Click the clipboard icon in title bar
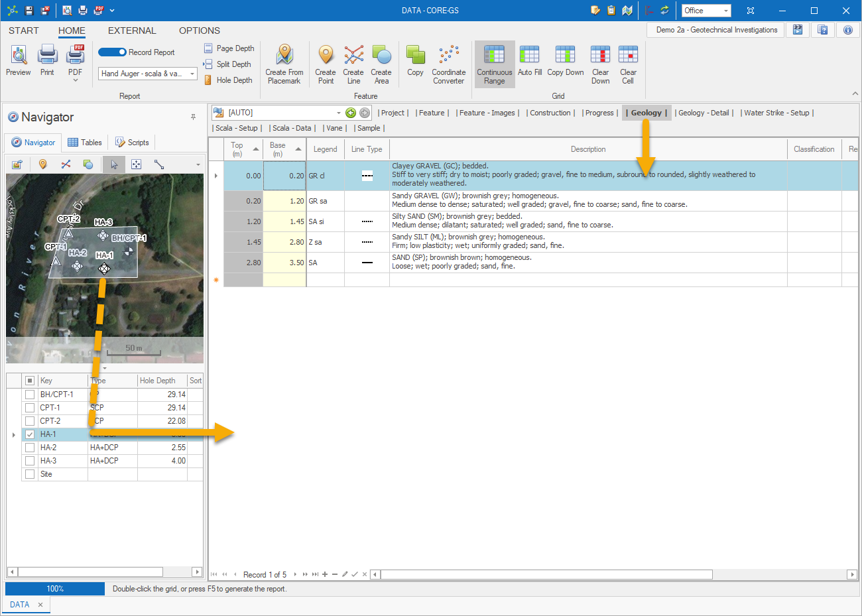 click(x=611, y=11)
